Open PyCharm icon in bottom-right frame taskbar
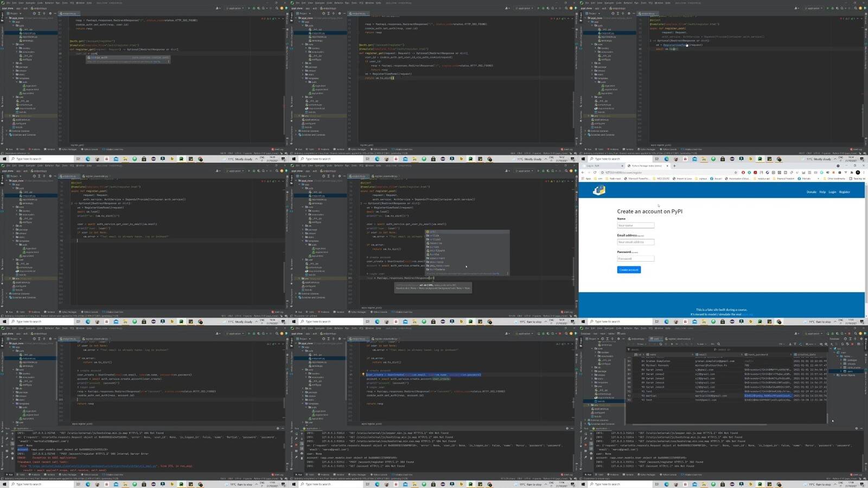868x488 pixels. point(759,485)
